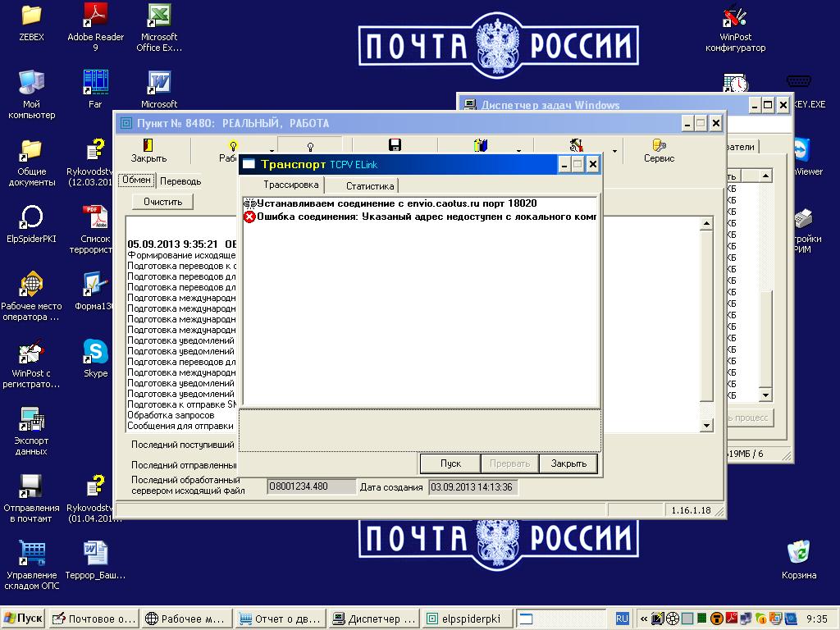The image size is (840, 630).
Task: Open the ZEBEX folder icon
Action: coord(31,15)
